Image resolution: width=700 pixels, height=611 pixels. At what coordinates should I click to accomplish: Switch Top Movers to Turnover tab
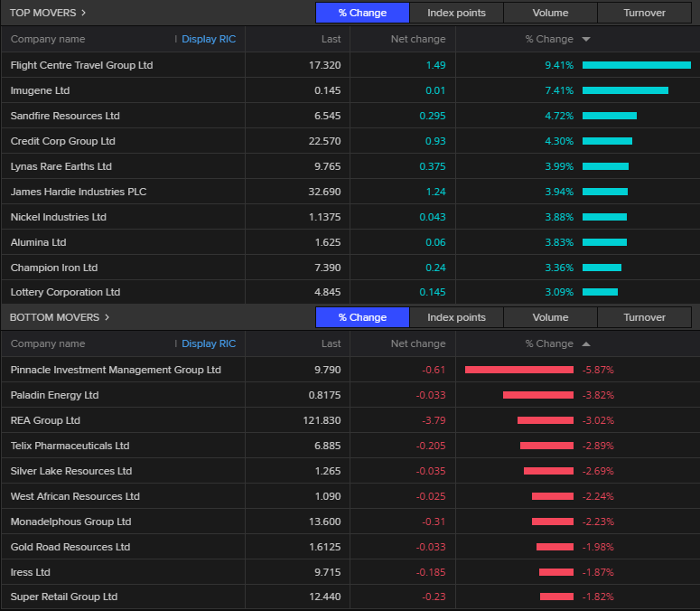pyautogui.click(x=644, y=13)
